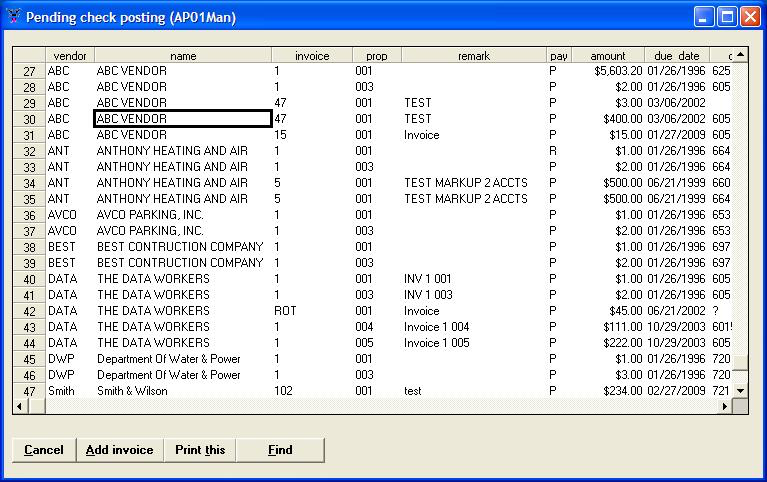Select row header 30

click(x=29, y=119)
